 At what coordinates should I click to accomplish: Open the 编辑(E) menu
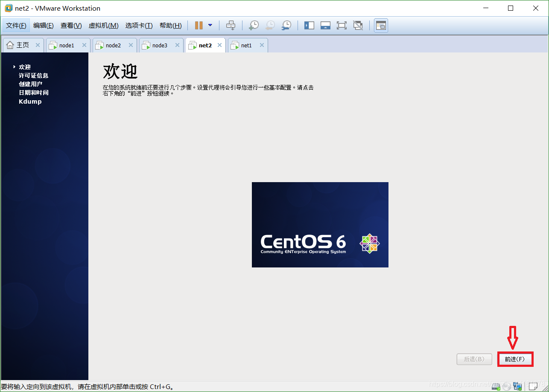click(44, 26)
